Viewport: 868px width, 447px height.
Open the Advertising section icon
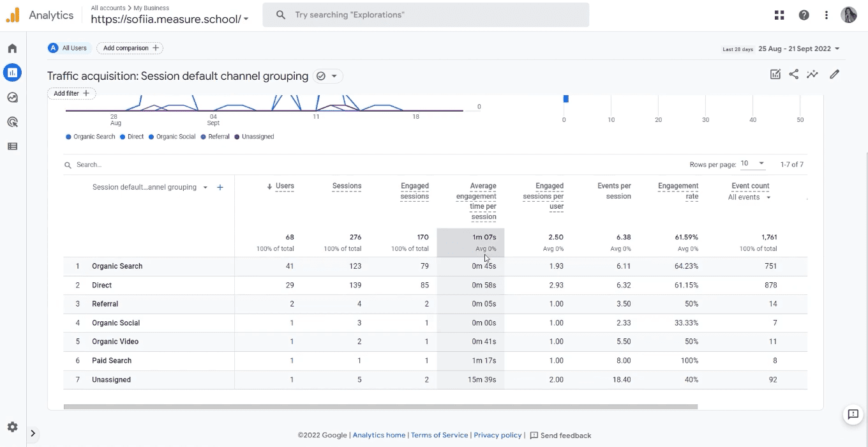12,121
